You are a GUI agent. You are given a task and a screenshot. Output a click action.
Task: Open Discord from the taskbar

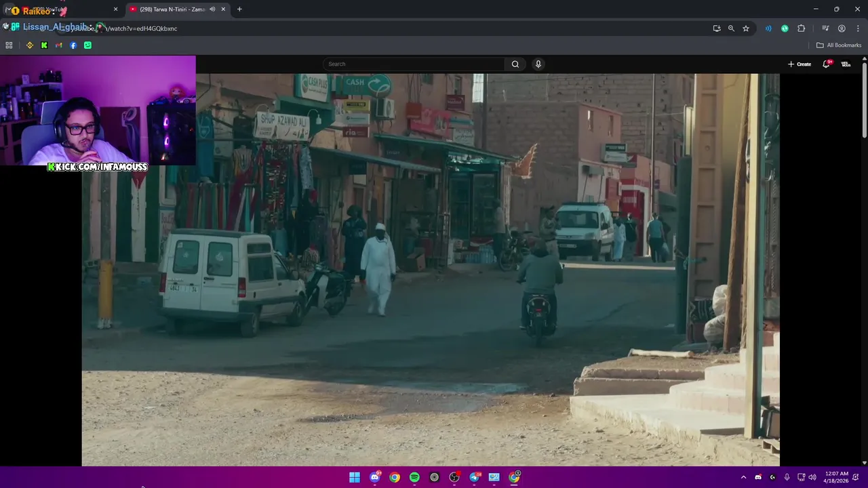point(375,477)
